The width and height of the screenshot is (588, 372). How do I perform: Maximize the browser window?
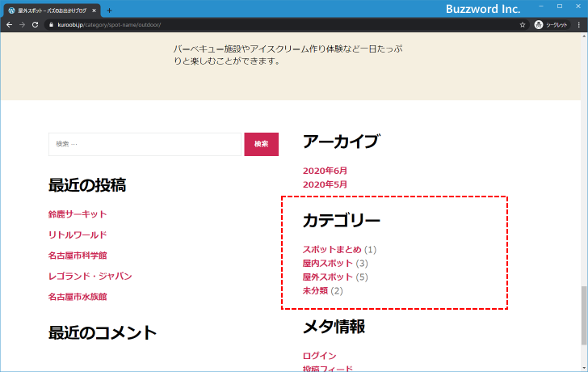[560, 6]
